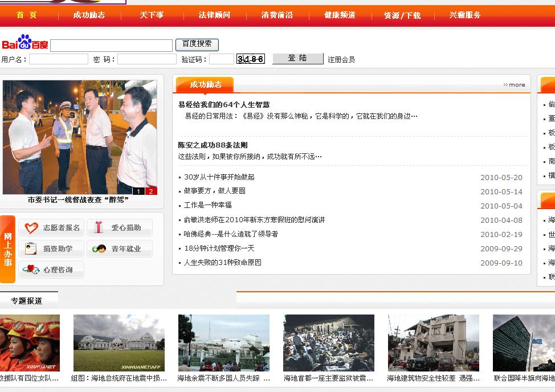Screen dimensions: 555x392
Task: Click the 网上办事 orange side tab
Action: 8,249
